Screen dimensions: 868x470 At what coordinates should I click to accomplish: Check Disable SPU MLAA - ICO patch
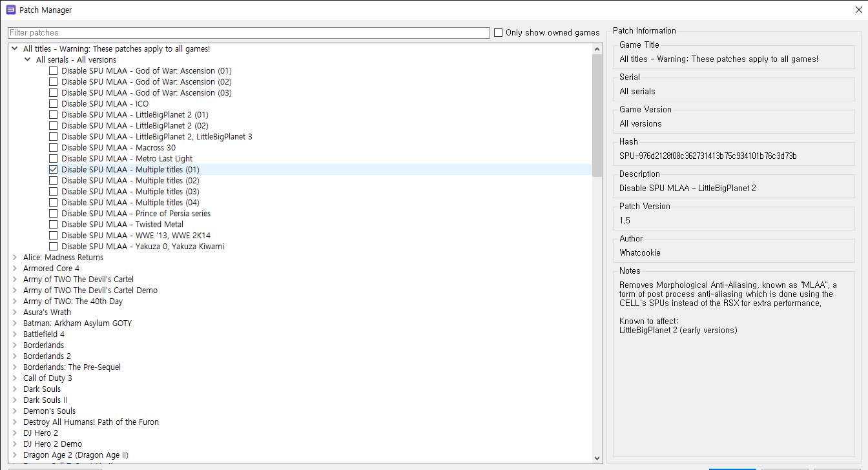[x=53, y=104]
